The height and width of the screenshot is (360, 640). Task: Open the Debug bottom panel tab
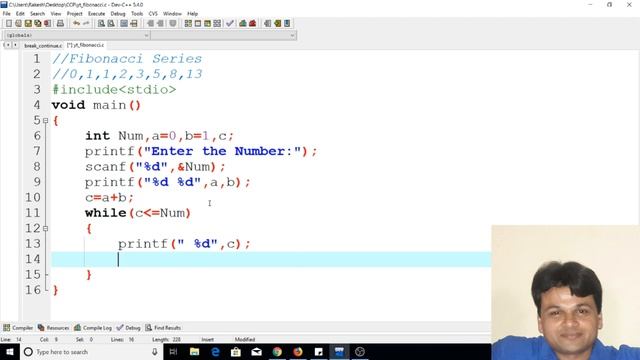click(129, 328)
